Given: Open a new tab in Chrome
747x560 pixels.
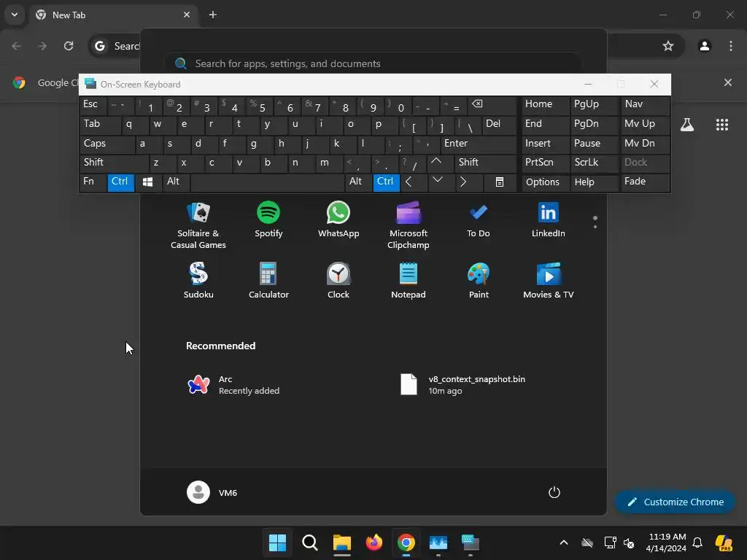Looking at the screenshot, I should (x=212, y=15).
